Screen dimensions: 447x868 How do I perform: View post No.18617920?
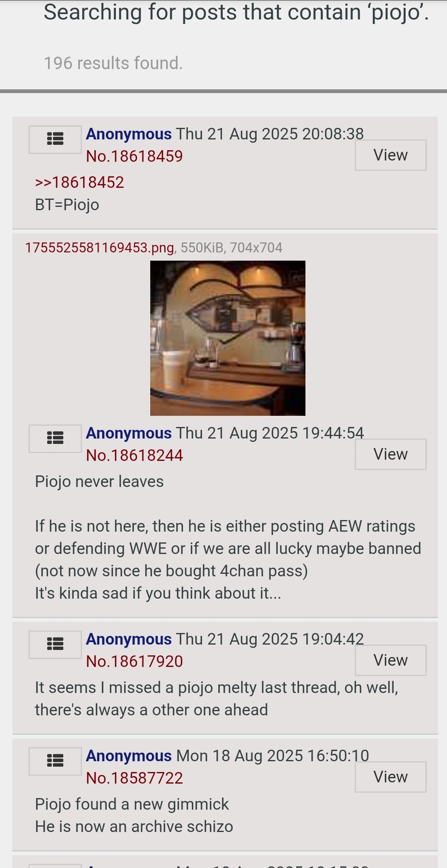(x=390, y=660)
